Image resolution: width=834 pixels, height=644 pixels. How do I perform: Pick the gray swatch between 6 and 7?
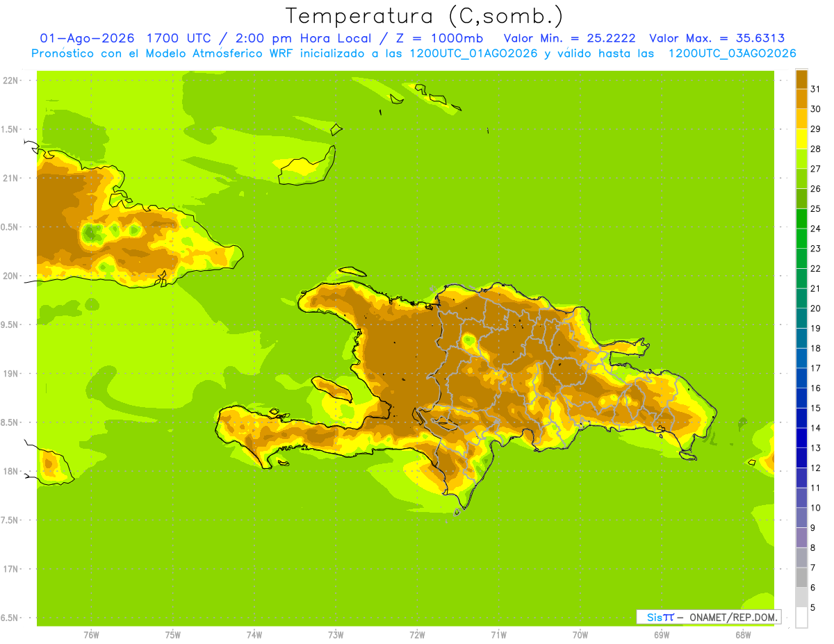(x=801, y=577)
